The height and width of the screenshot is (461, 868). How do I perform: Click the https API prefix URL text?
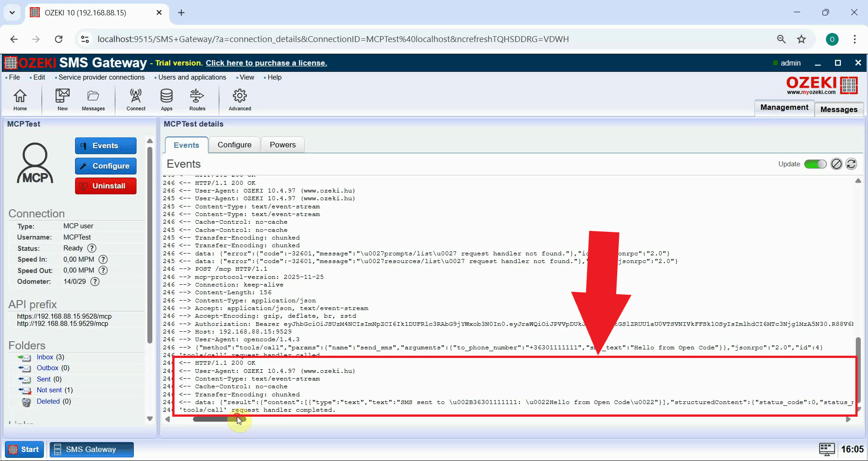(64, 316)
